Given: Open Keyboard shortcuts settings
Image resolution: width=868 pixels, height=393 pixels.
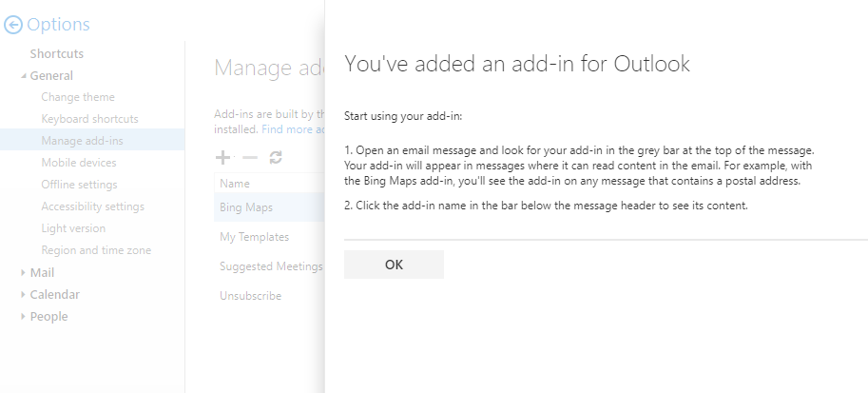Looking at the screenshot, I should pyautogui.click(x=89, y=119).
